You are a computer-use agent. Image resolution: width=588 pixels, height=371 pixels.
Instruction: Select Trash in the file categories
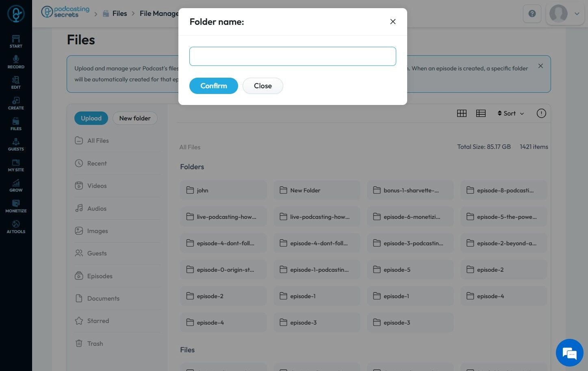pyautogui.click(x=95, y=344)
